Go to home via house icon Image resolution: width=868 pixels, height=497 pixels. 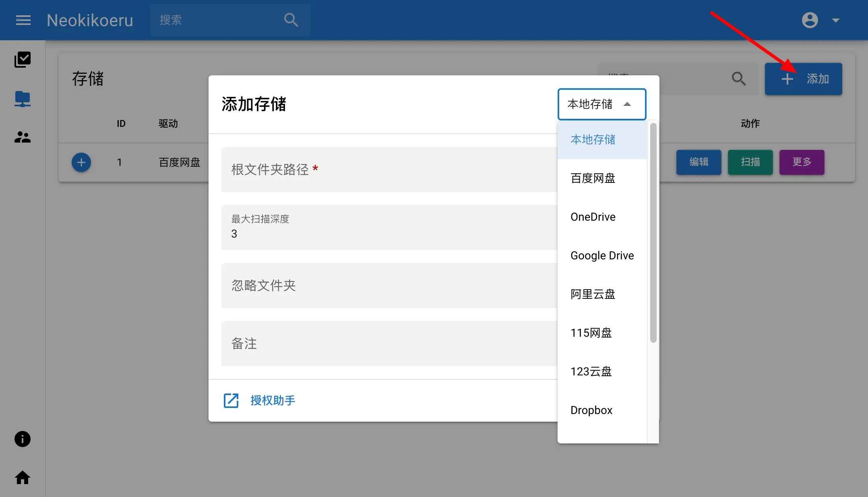(23, 478)
